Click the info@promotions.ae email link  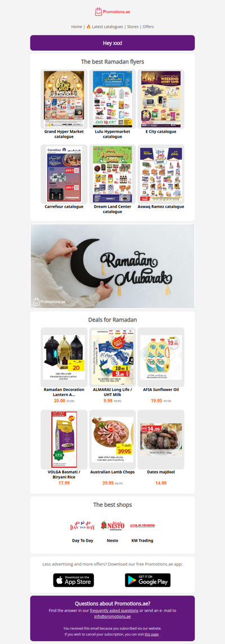(112, 616)
